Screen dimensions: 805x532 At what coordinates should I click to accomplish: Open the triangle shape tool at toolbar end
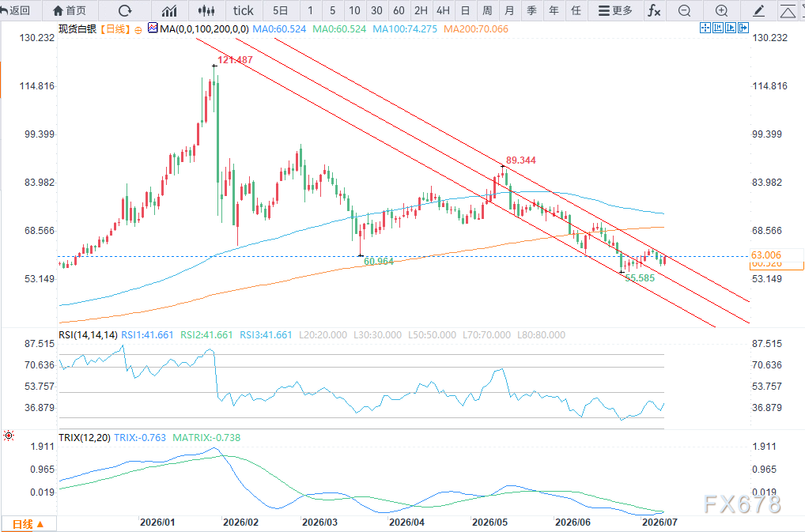pos(788,10)
